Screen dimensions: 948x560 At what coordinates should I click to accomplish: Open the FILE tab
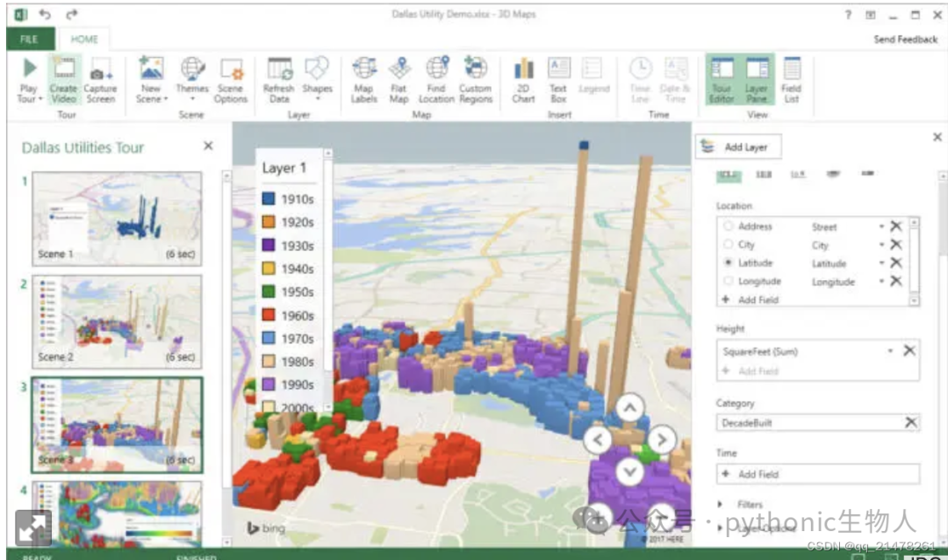click(x=30, y=39)
